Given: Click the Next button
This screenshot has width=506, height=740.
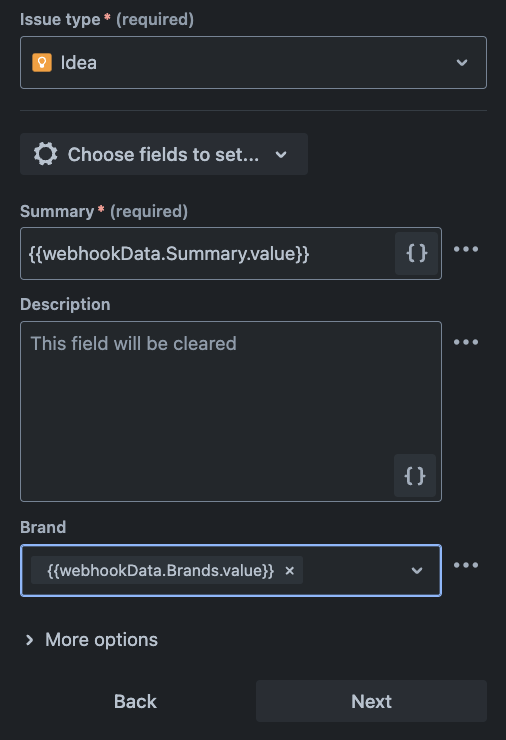Looking at the screenshot, I should coord(371,701).
